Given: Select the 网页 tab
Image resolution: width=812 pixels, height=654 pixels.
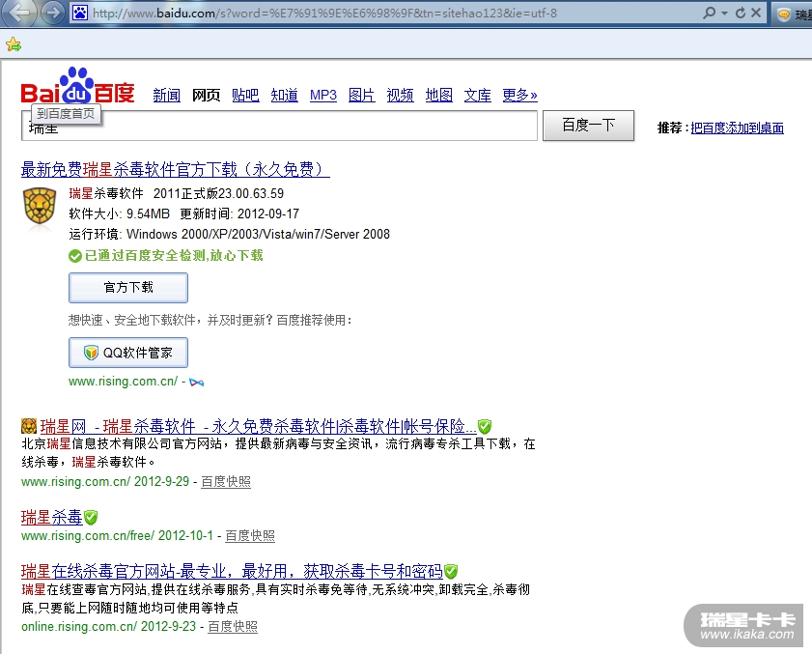Looking at the screenshot, I should (x=206, y=96).
